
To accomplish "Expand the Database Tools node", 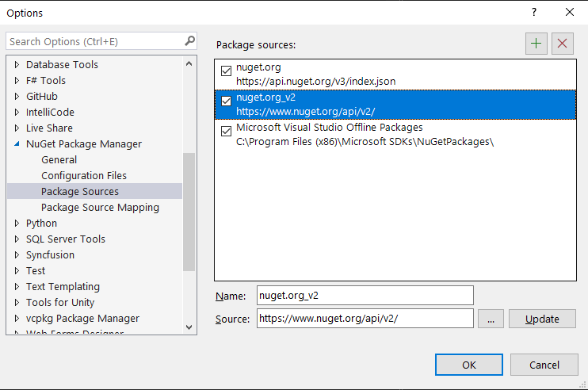I will tap(17, 65).
